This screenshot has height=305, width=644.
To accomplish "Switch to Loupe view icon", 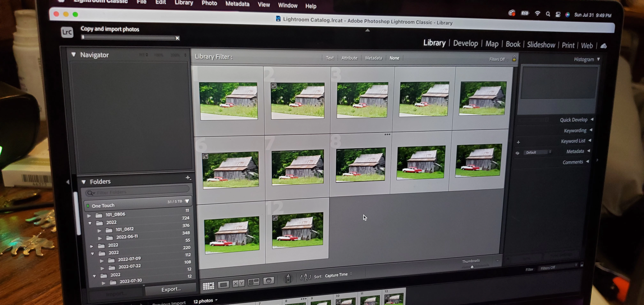I will pos(223,285).
